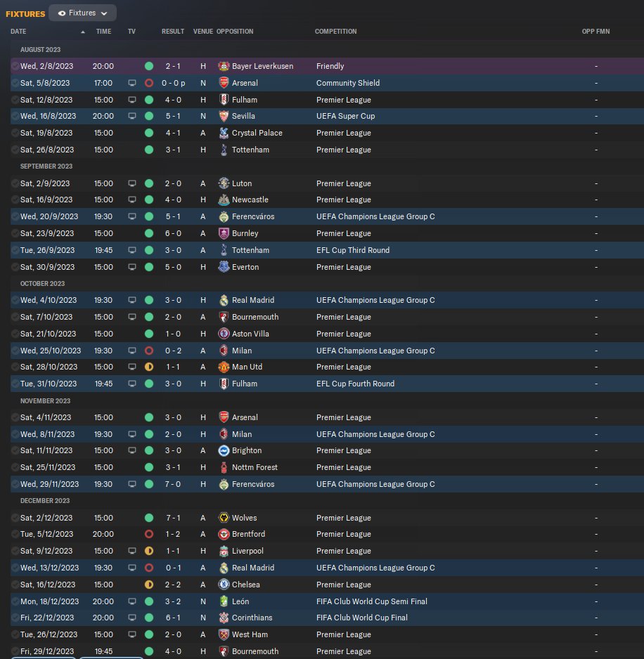Viewport: 644px width, 659px height.
Task: Sort fixtures by the DATE column
Action: coord(18,32)
